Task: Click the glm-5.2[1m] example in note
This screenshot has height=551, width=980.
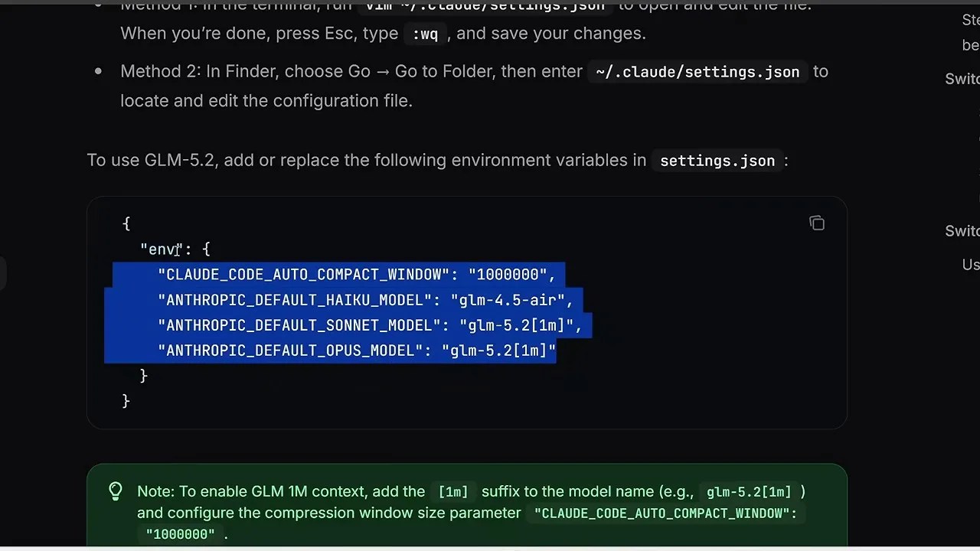Action: 749,492
